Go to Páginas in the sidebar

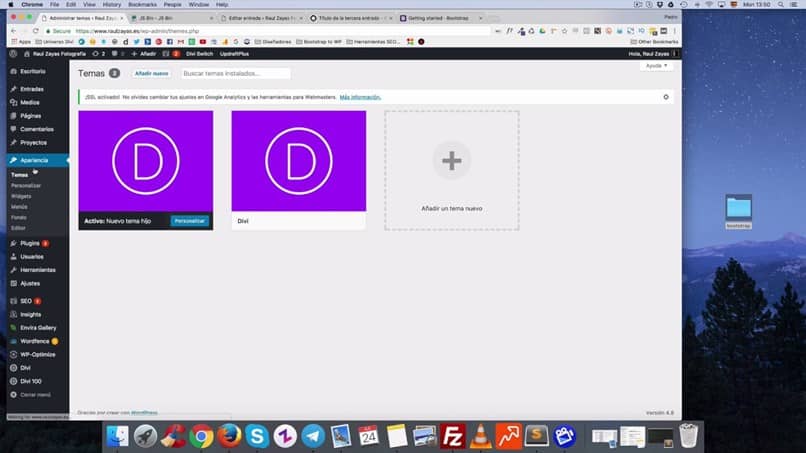point(30,116)
